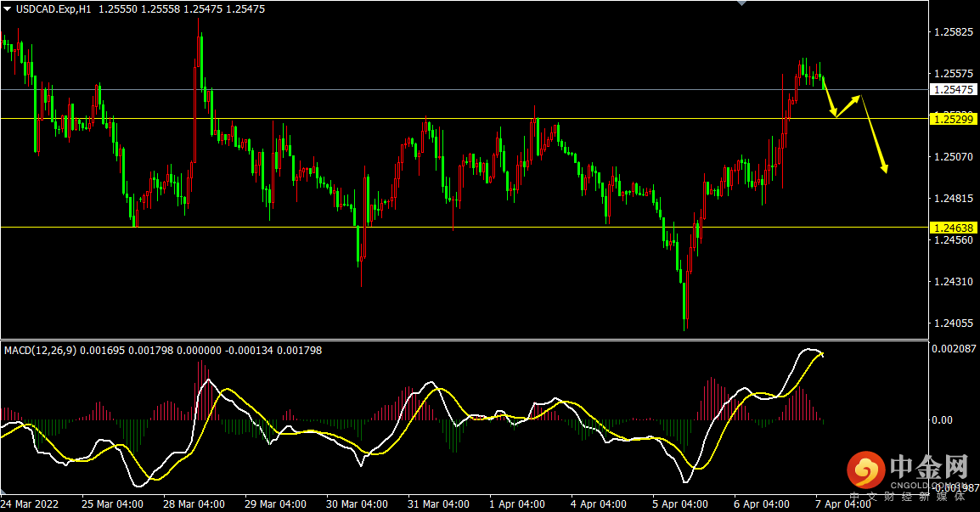The image size is (980, 512).
Task: Click the CNGOLD round orange logo
Action: click(865, 470)
